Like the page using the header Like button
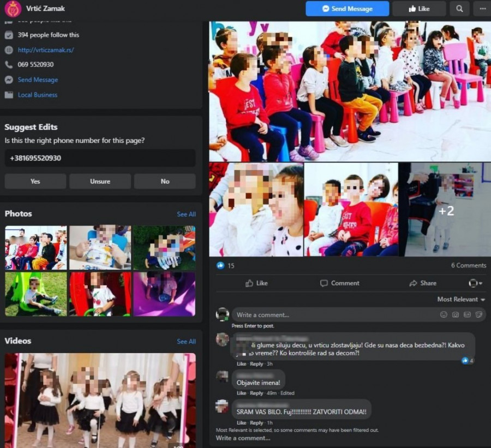 pos(418,9)
